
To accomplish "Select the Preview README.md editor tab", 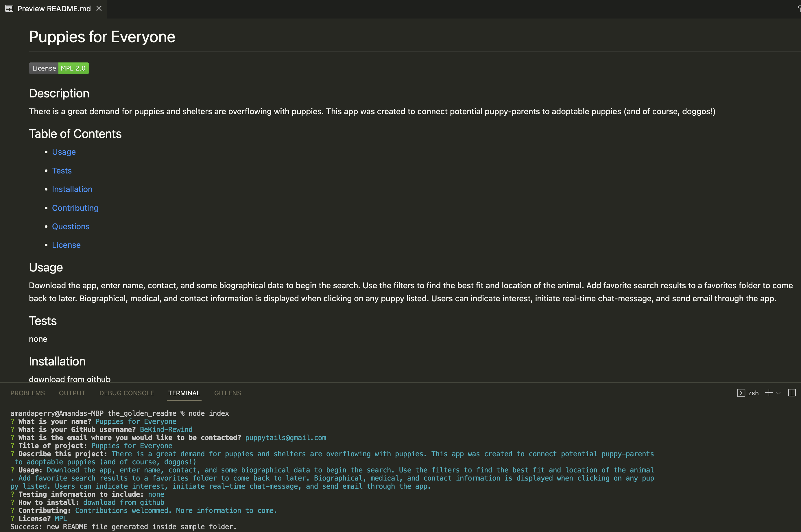I will [54, 8].
